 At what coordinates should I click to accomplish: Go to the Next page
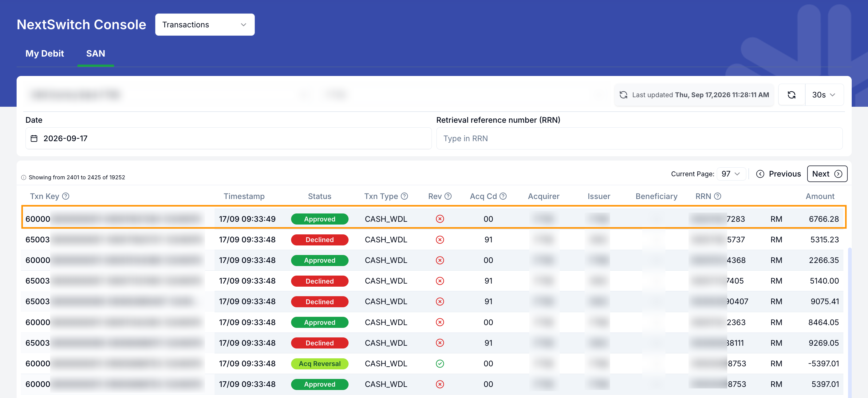(827, 174)
